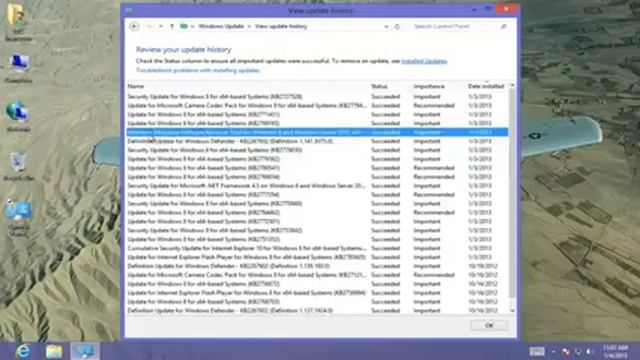This screenshot has width=640, height=360.
Task: Click the Control Panel icon in address bar
Action: (x=184, y=26)
